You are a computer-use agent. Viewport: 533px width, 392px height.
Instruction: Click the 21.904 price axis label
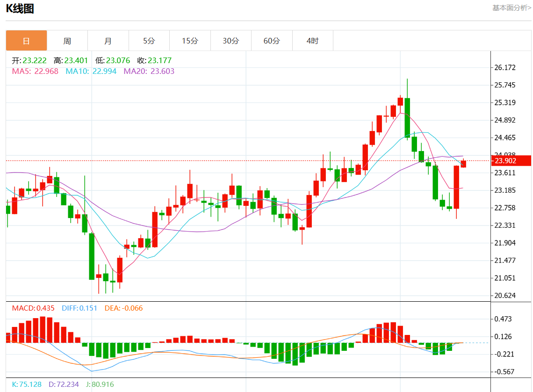(x=505, y=243)
